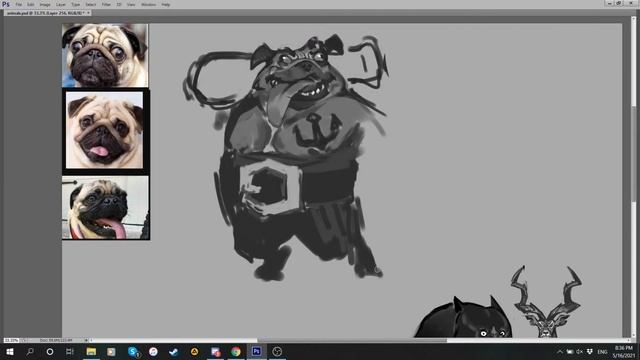
Task: Open the Type menu
Action: pyautogui.click(x=76, y=4)
